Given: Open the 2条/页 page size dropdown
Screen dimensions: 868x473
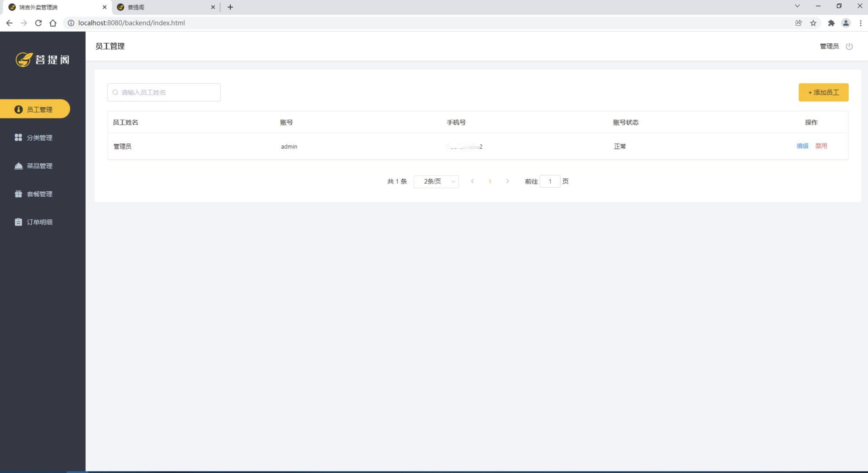Looking at the screenshot, I should pos(436,182).
